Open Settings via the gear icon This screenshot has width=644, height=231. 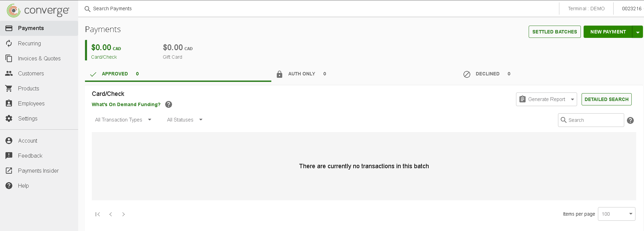pyautogui.click(x=9, y=118)
